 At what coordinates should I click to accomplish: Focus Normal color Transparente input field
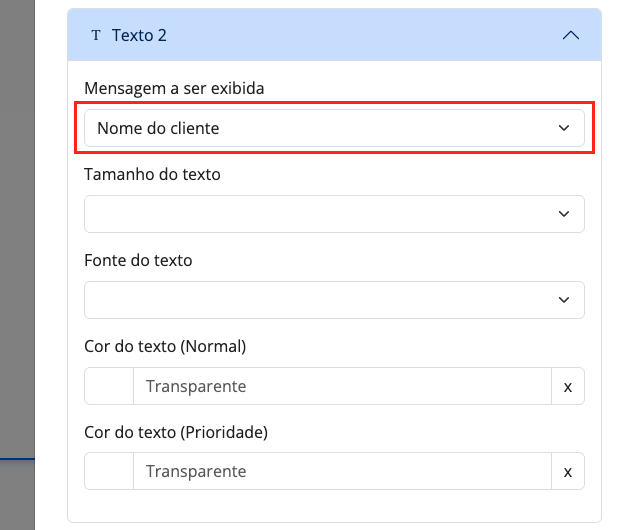[x=340, y=386]
